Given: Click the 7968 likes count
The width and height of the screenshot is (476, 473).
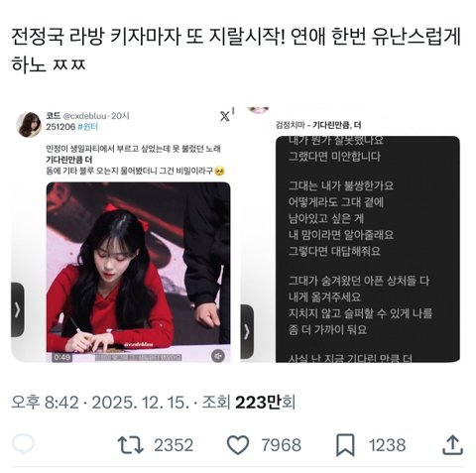Looking at the screenshot, I should 282,445.
